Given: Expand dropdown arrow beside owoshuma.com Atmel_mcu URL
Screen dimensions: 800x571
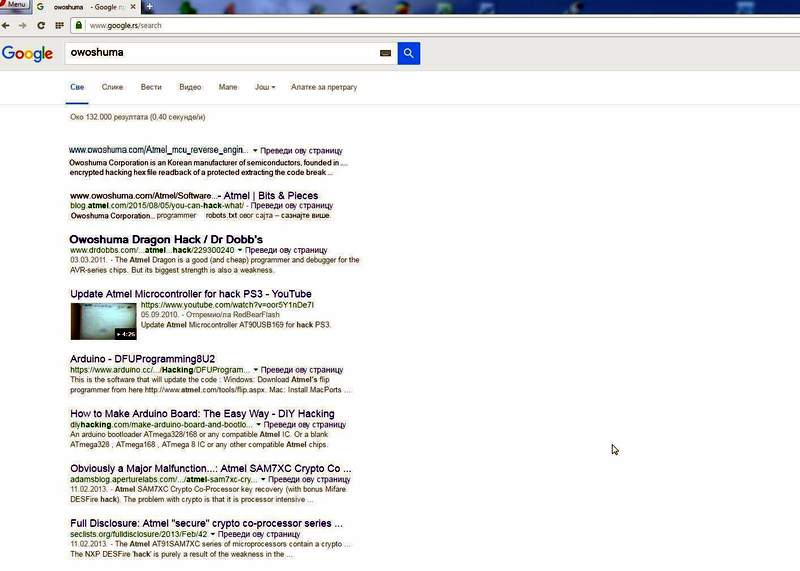Looking at the screenshot, I should pos(255,151).
